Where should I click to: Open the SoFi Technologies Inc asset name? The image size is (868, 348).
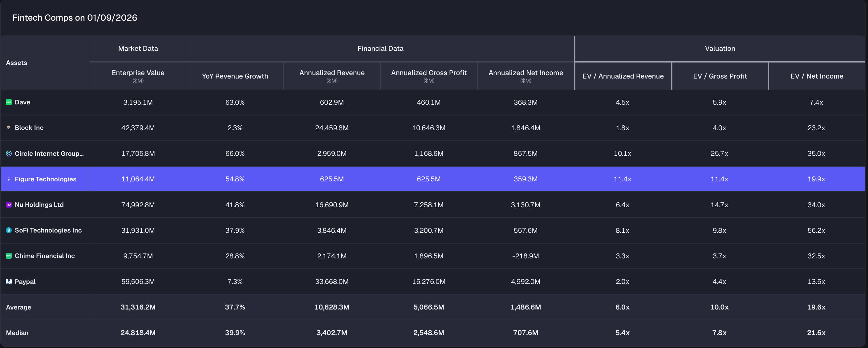(48, 230)
